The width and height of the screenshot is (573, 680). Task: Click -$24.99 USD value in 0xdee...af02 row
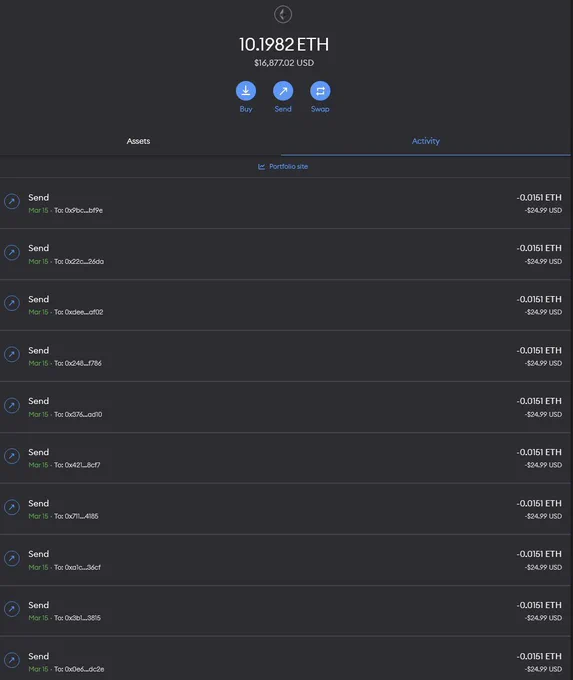[x=543, y=312]
